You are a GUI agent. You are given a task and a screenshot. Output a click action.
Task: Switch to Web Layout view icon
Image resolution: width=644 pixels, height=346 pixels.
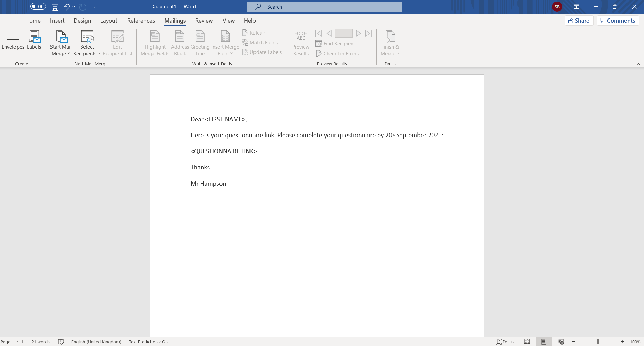[x=561, y=342]
